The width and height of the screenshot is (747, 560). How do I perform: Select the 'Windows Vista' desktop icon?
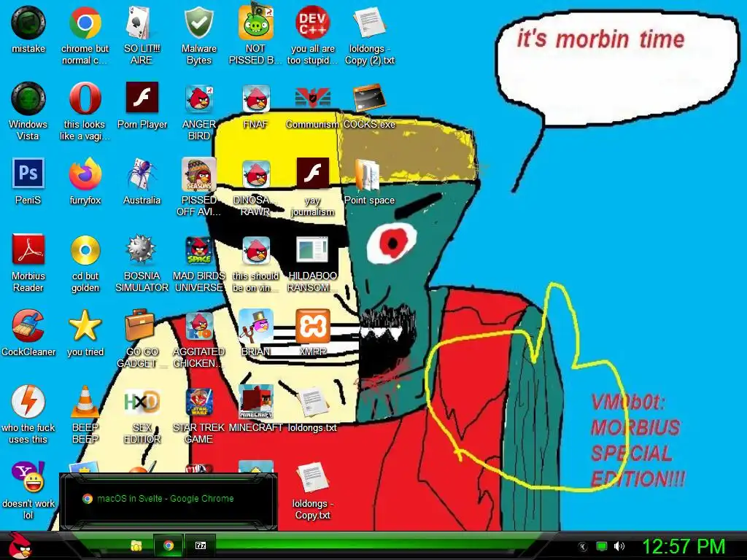click(28, 99)
